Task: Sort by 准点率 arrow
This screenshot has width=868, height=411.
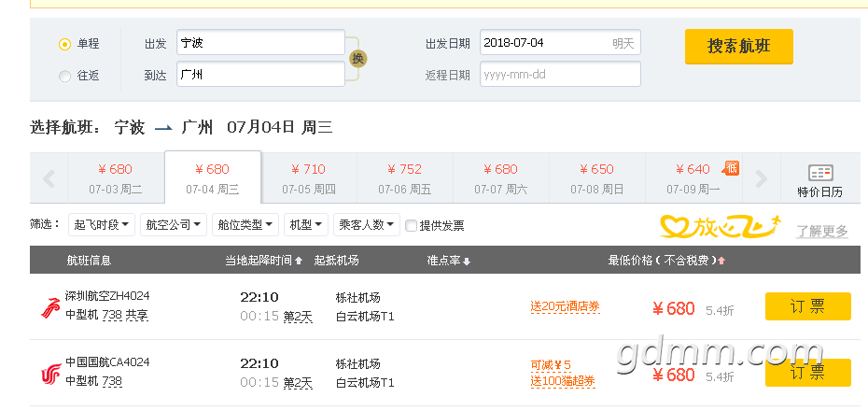Action: (x=467, y=262)
